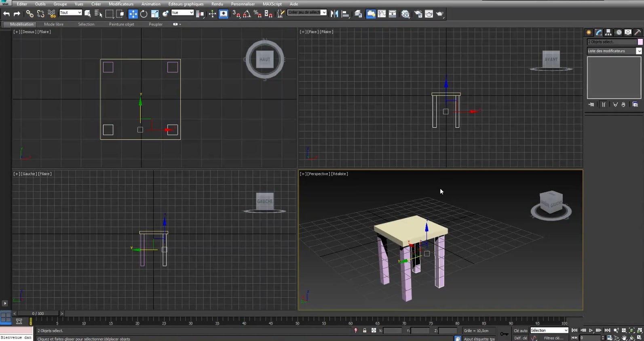Screen dimensions: 644x341
Task: Click the X coordinate input field
Action: click(392, 330)
